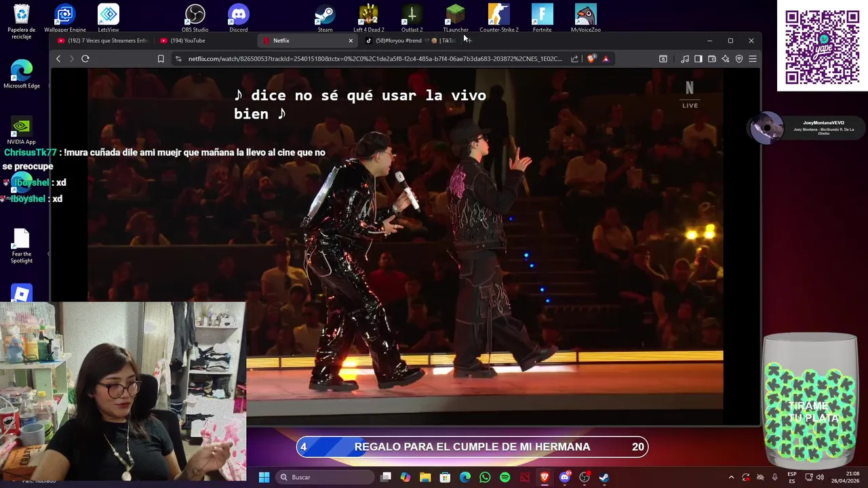
Task: Open the NVIDIA App desktop shortcut
Action: click(x=22, y=131)
